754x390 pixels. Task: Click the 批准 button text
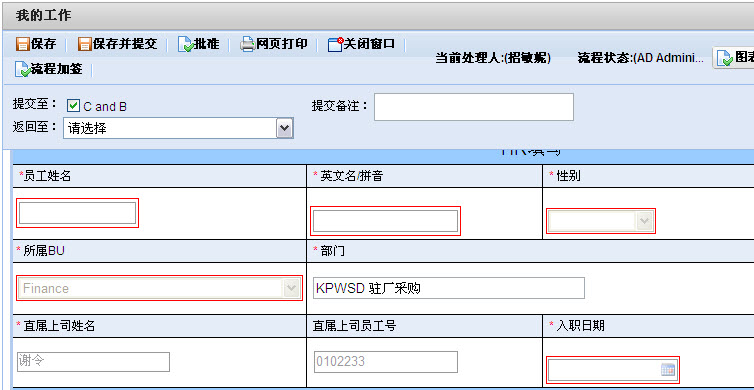point(207,45)
